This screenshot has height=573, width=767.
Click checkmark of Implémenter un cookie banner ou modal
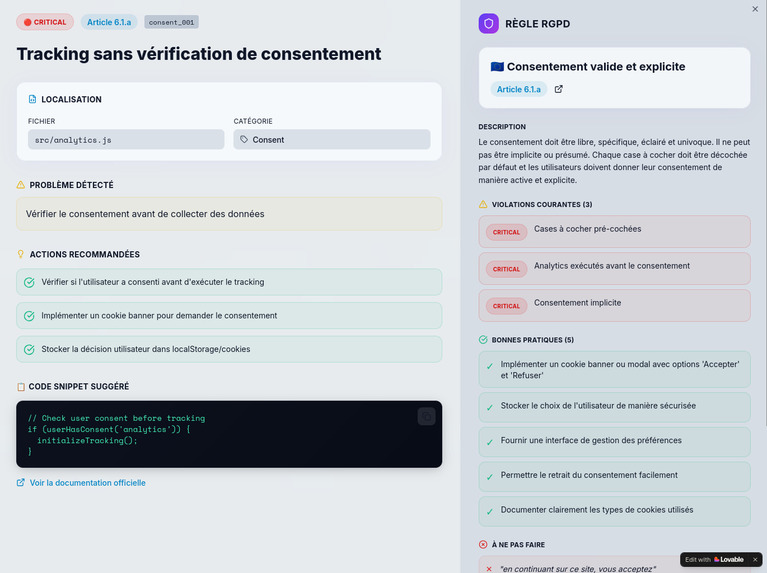(490, 367)
